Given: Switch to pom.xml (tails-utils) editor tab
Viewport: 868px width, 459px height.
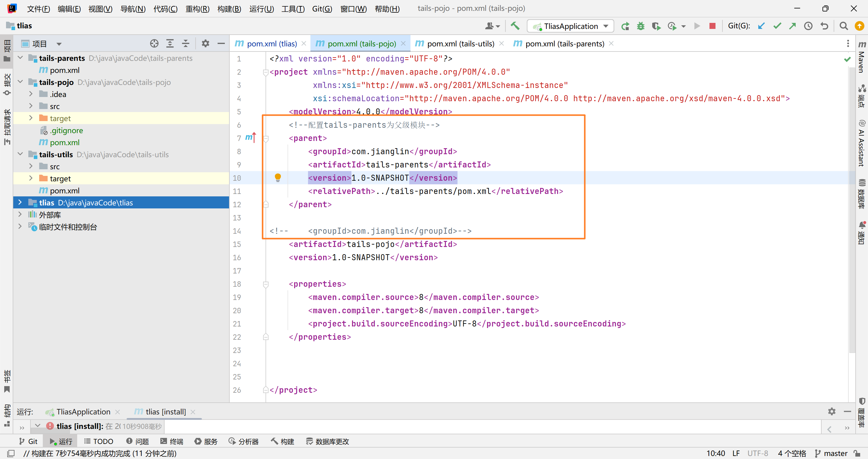Looking at the screenshot, I should click(460, 44).
